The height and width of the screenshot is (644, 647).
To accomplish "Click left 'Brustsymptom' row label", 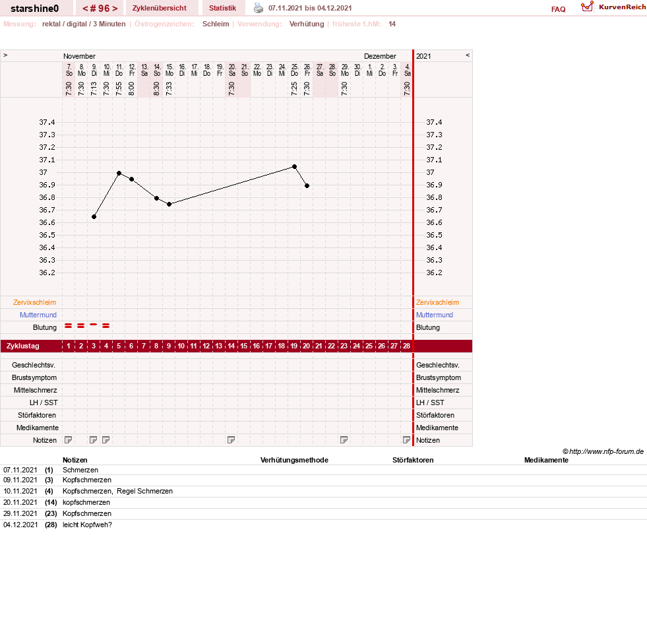I will pyautogui.click(x=34, y=377).
